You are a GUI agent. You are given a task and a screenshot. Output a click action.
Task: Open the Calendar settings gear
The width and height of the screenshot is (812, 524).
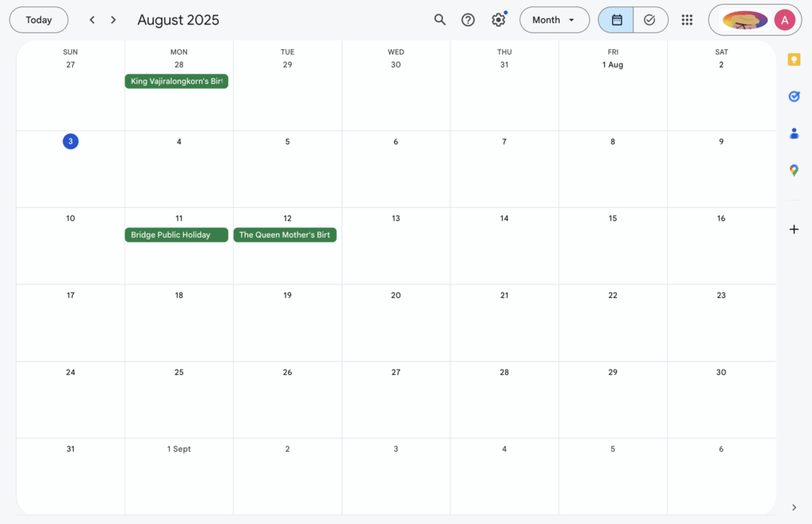498,20
